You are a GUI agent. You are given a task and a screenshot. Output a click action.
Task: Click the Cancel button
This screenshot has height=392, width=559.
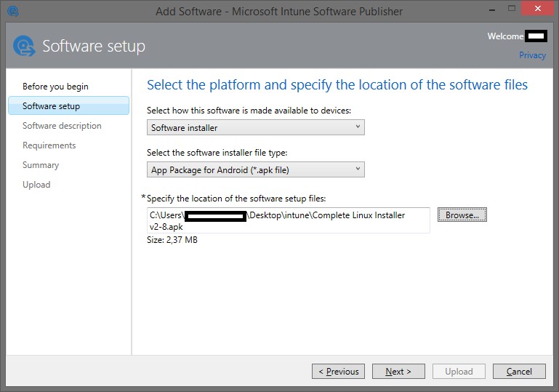(x=519, y=372)
